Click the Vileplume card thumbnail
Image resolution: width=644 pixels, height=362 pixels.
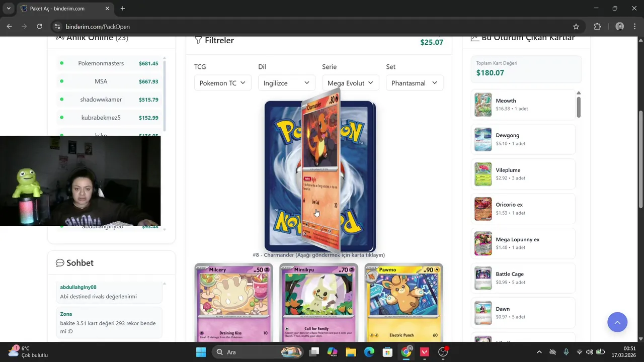pos(483,174)
